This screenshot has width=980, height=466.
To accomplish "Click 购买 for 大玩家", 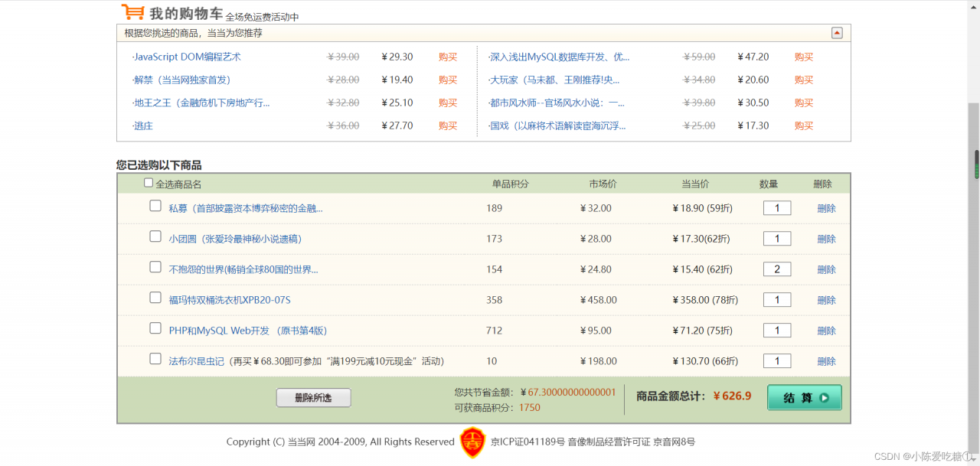I will point(804,80).
